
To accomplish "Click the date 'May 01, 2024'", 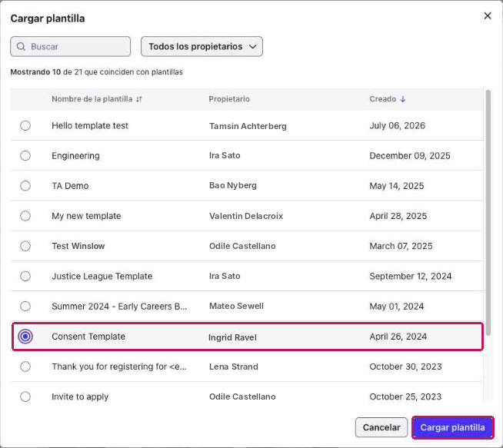I will [x=397, y=307].
